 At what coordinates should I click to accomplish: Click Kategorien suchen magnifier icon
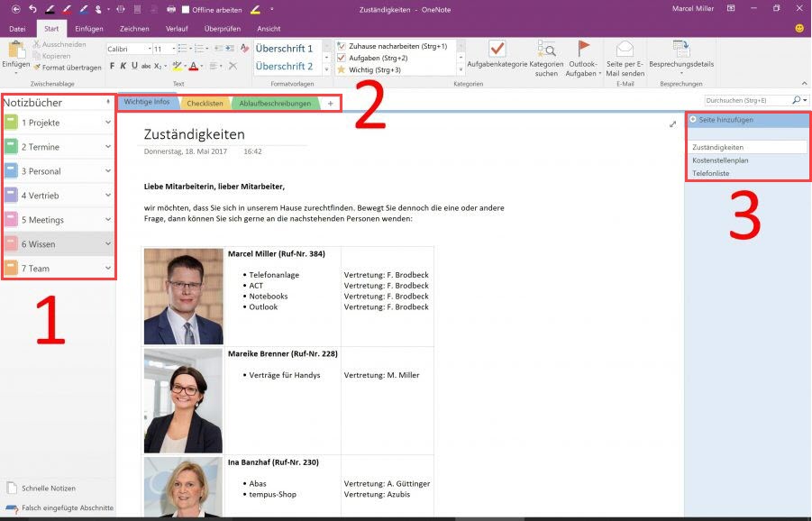(546, 49)
